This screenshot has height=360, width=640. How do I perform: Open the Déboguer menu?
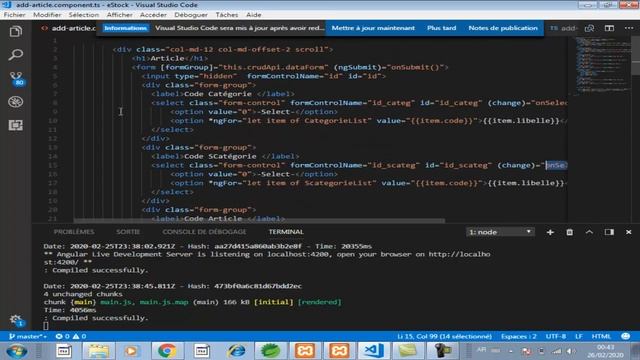(x=191, y=15)
